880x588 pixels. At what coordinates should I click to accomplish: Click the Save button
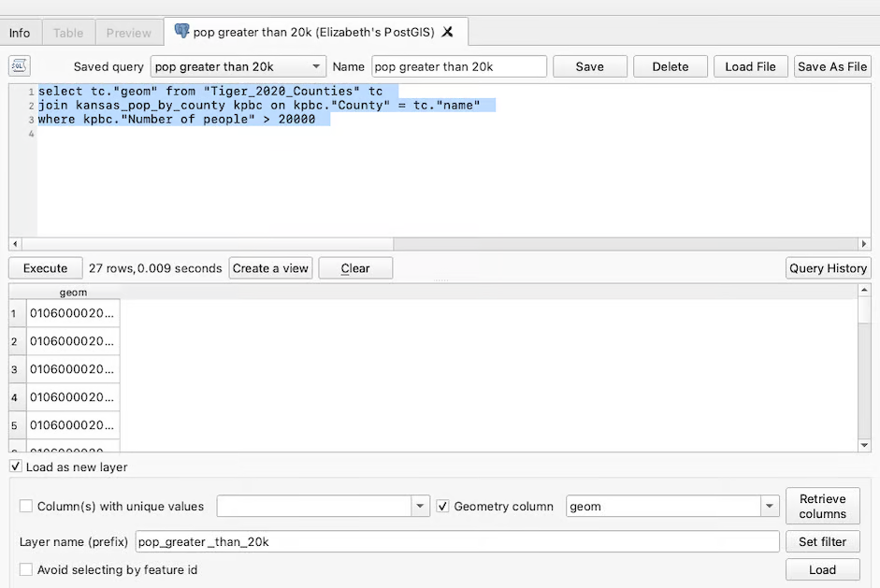tap(590, 66)
